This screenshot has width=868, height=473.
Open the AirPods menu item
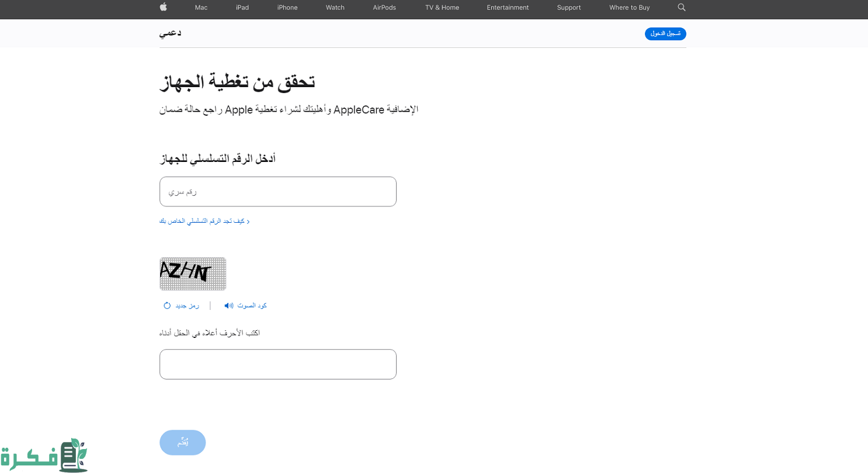384,8
